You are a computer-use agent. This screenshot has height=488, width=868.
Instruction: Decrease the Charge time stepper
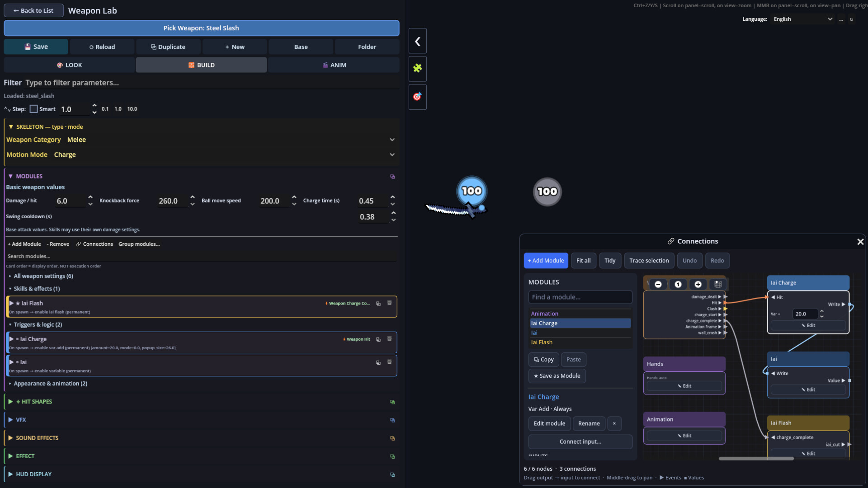pos(392,204)
